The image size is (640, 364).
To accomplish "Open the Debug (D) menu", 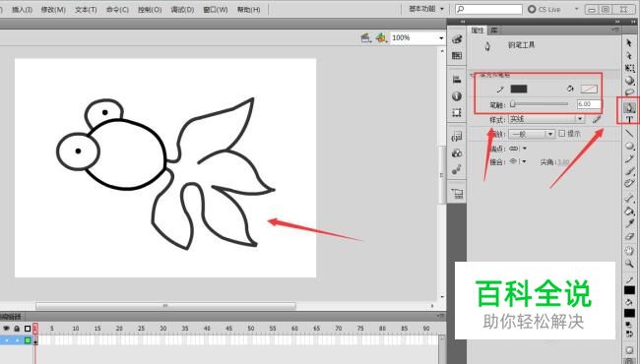I will pos(182,10).
